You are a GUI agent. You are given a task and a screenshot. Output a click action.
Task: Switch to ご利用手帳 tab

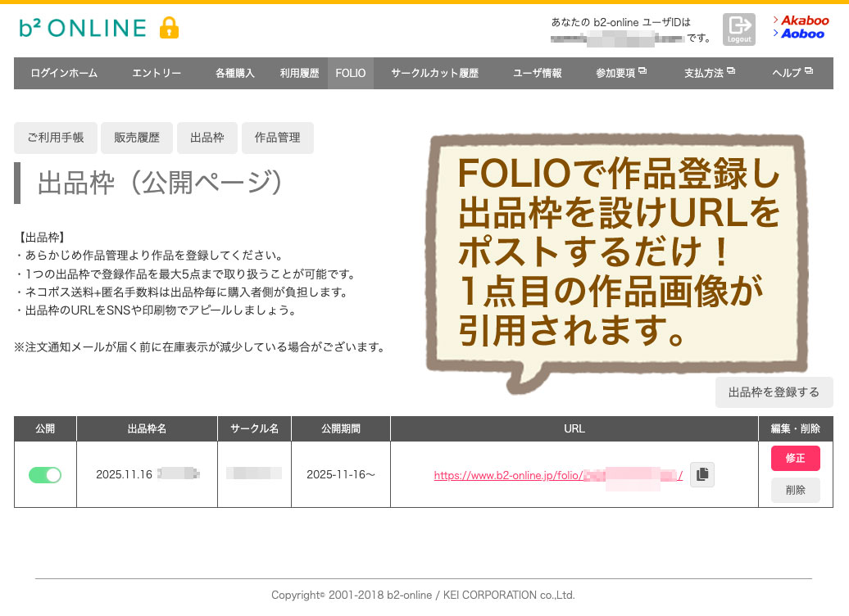pos(56,138)
